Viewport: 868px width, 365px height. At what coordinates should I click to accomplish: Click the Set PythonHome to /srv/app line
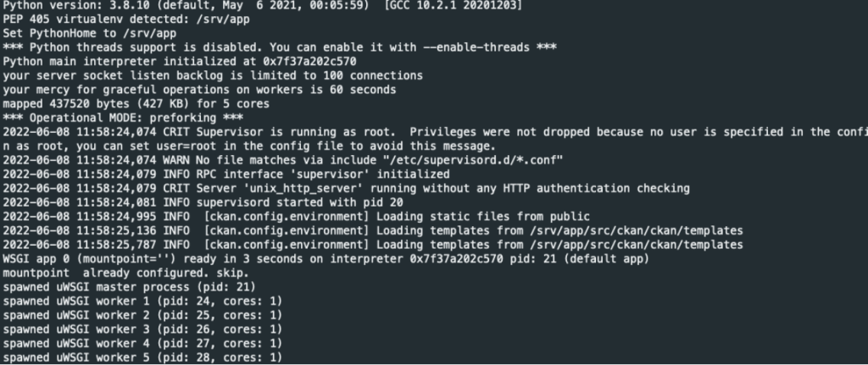(90, 33)
